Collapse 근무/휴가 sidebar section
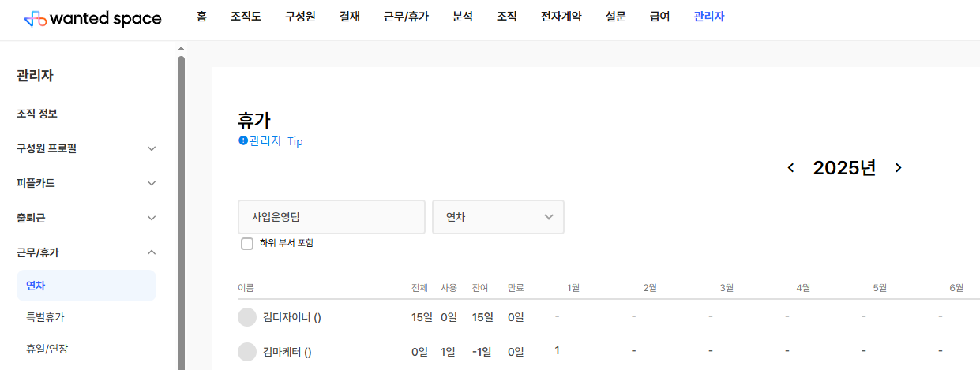 tap(152, 252)
